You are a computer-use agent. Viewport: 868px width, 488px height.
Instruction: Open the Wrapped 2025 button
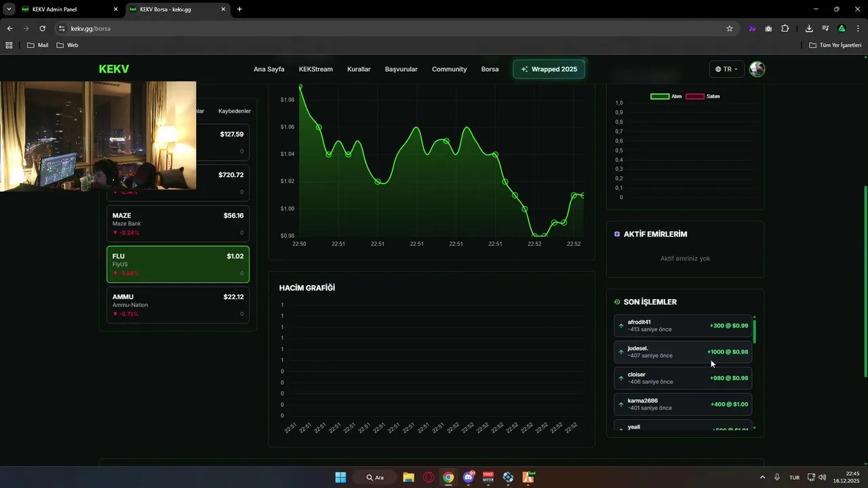point(549,69)
